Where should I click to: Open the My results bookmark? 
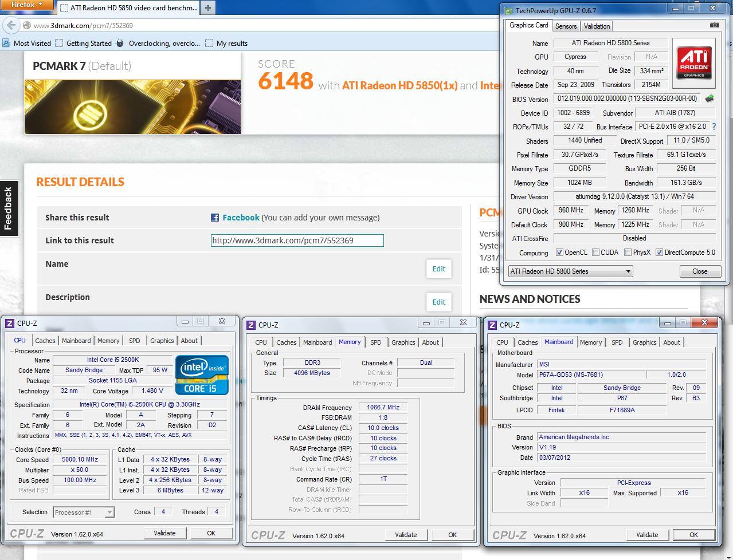(227, 43)
